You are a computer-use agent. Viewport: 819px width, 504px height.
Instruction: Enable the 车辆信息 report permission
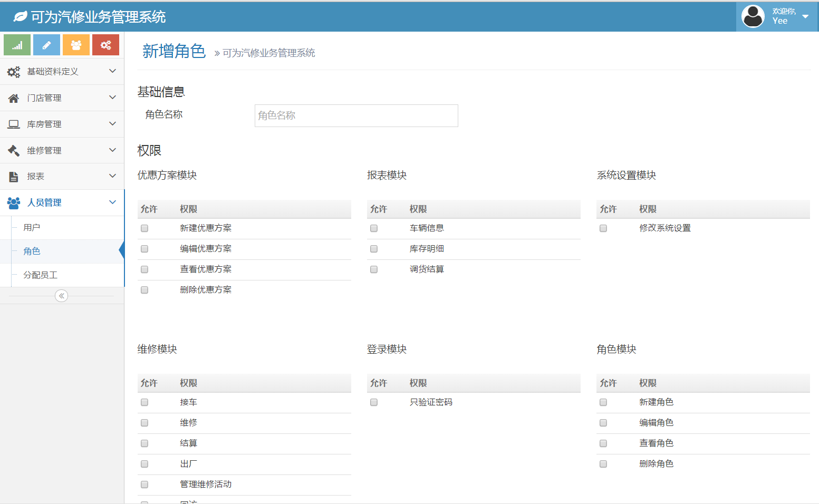[374, 228]
